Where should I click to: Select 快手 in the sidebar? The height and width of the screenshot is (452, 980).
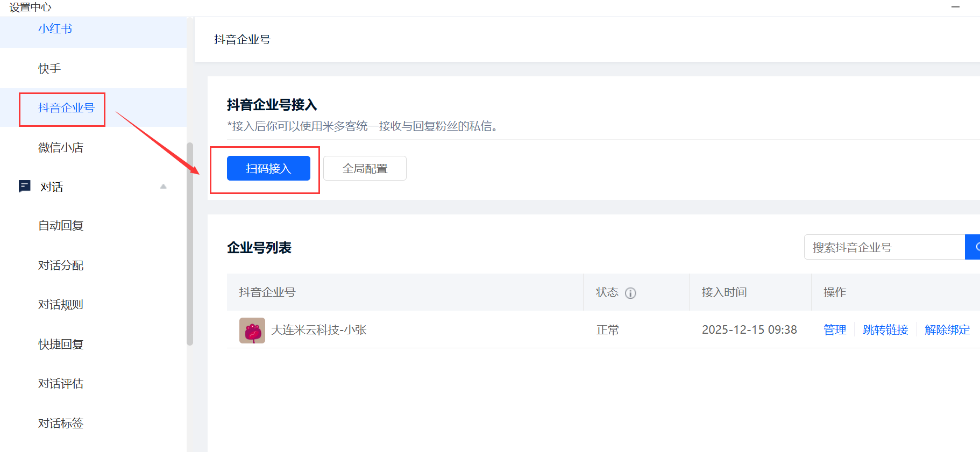click(49, 69)
